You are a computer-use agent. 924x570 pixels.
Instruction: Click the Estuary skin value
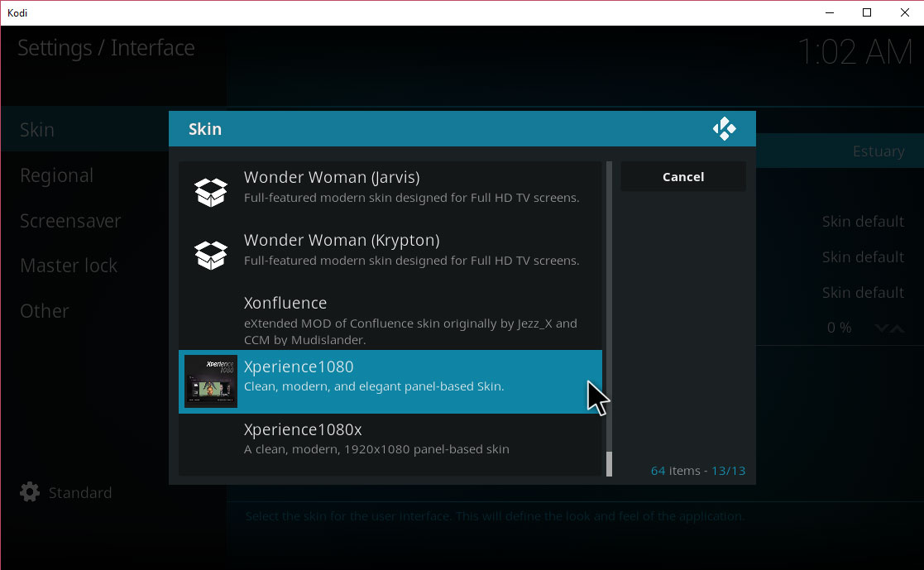pos(878,151)
